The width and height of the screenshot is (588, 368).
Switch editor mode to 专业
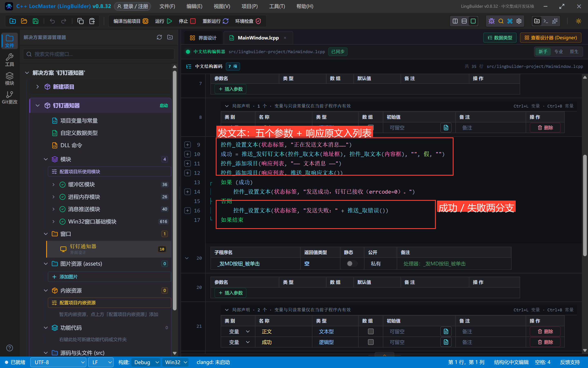[x=559, y=52]
